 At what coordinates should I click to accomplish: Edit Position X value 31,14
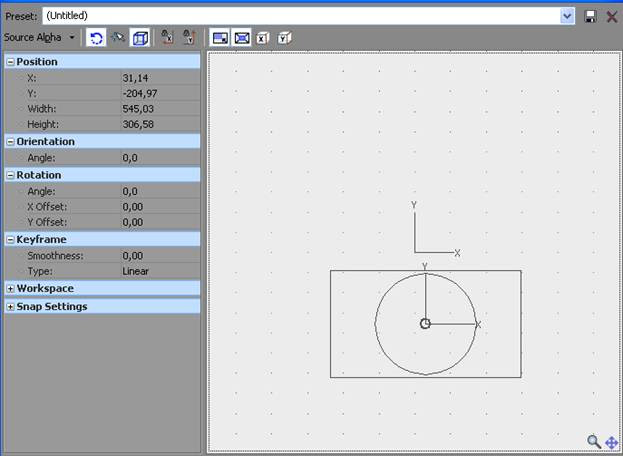click(161, 78)
